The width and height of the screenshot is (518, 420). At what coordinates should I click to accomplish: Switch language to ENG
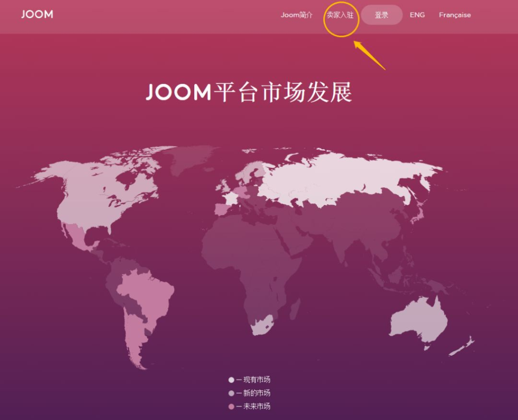(417, 15)
